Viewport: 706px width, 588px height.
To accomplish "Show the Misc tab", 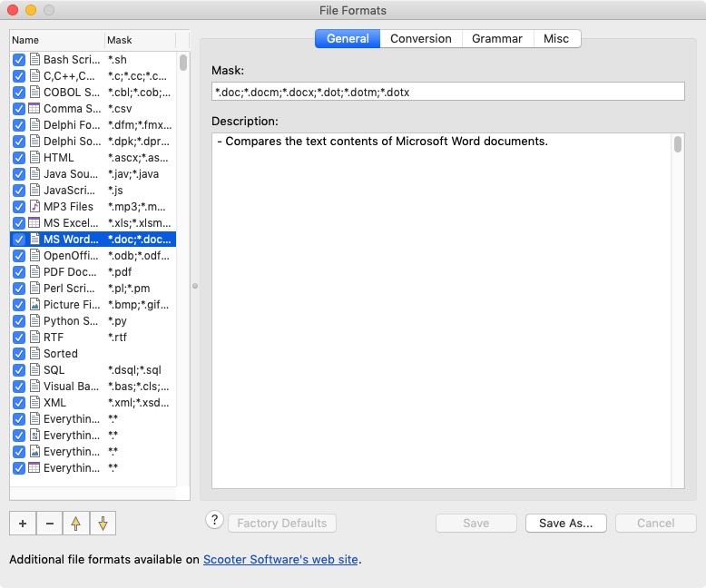I will (556, 39).
